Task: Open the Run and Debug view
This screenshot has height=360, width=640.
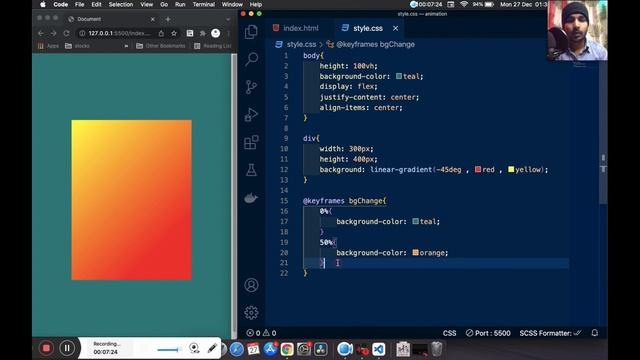Action: coord(251,115)
